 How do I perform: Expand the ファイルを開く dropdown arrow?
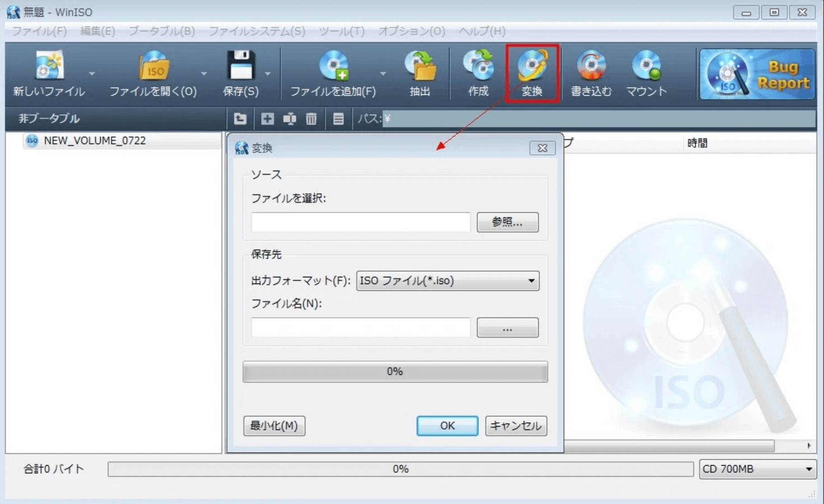[204, 73]
